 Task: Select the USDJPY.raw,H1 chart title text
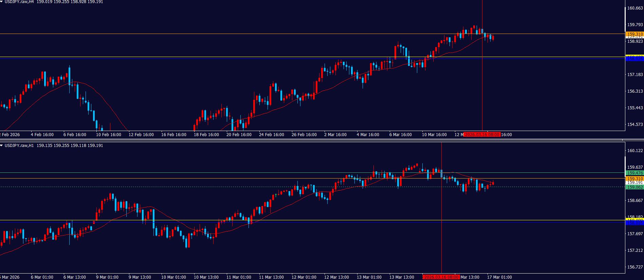pos(19,146)
